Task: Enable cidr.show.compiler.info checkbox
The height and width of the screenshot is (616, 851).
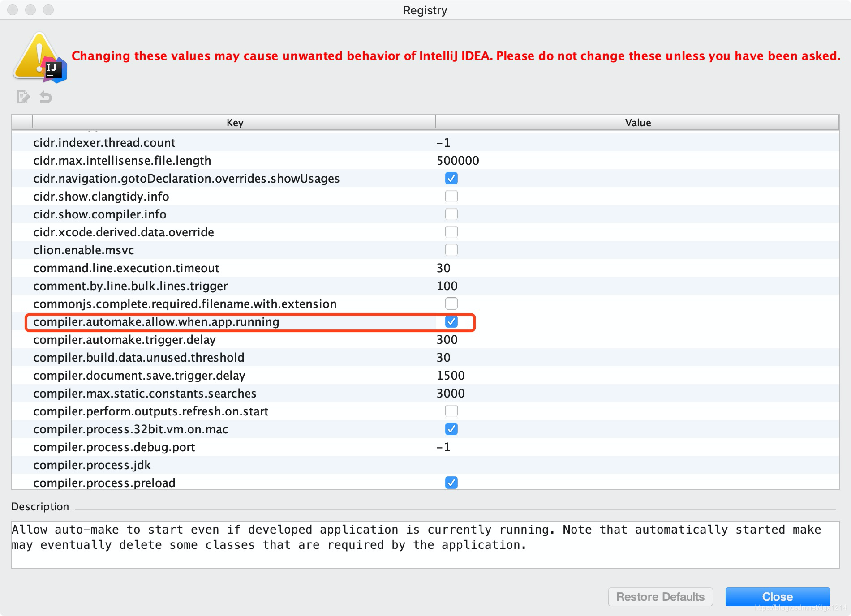Action: pyautogui.click(x=451, y=214)
